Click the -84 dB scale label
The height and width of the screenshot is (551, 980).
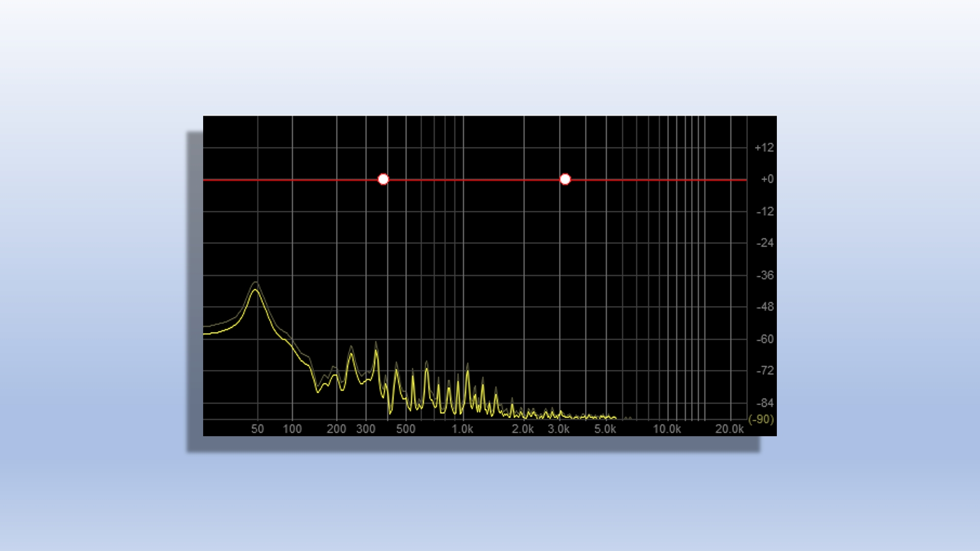[765, 403]
